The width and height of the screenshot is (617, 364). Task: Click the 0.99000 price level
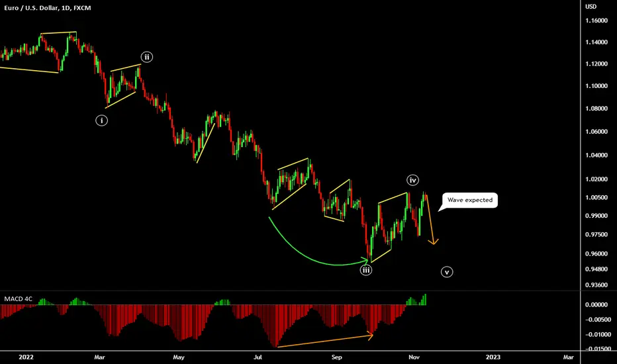[596, 216]
